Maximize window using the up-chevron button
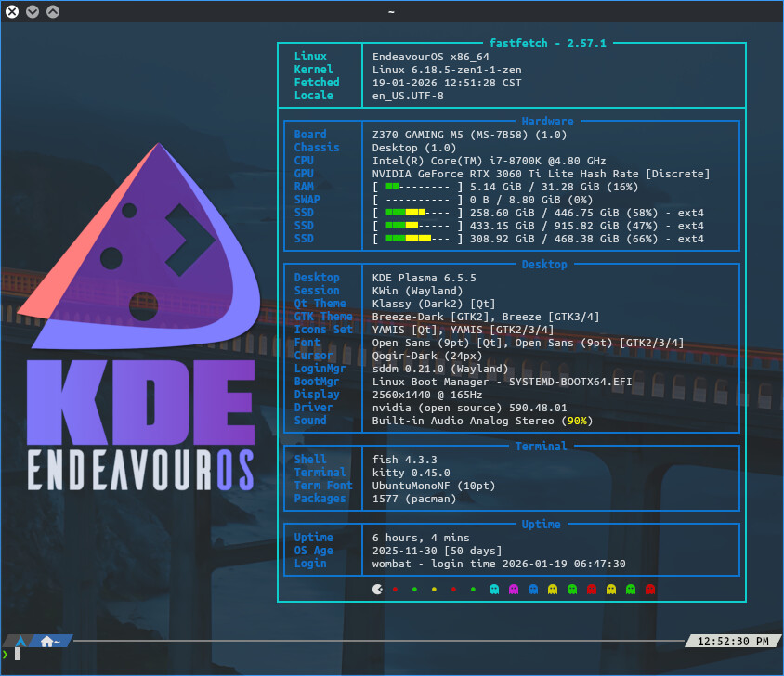 52,11
